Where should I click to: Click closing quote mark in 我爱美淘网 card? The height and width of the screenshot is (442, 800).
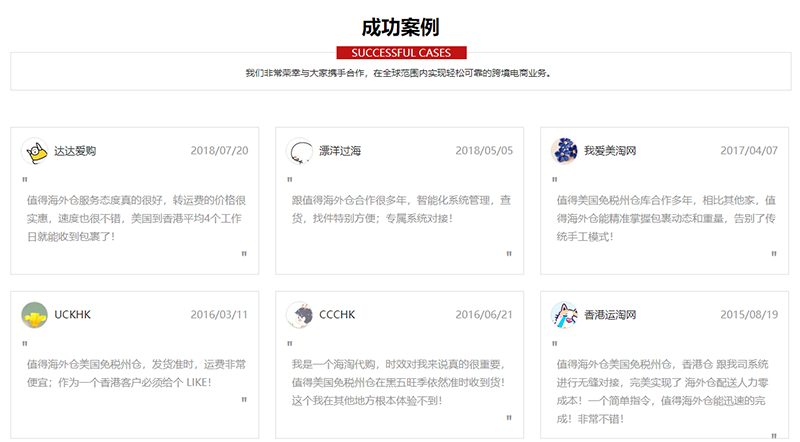(x=773, y=254)
